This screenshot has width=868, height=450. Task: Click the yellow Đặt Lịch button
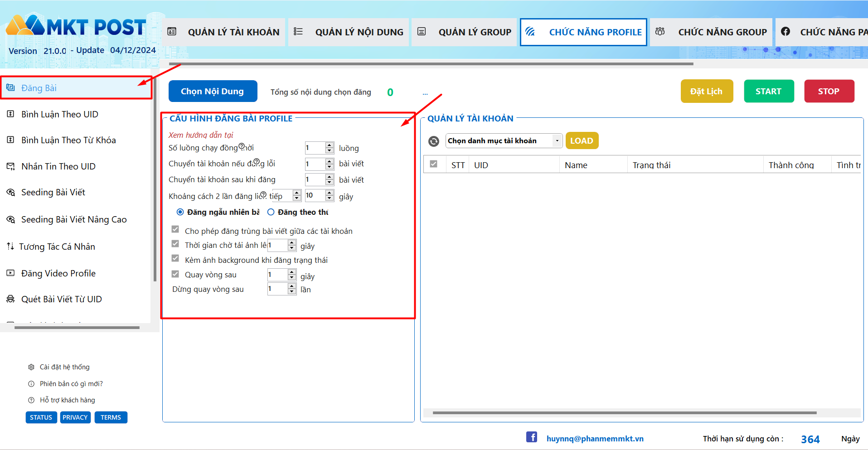point(707,91)
